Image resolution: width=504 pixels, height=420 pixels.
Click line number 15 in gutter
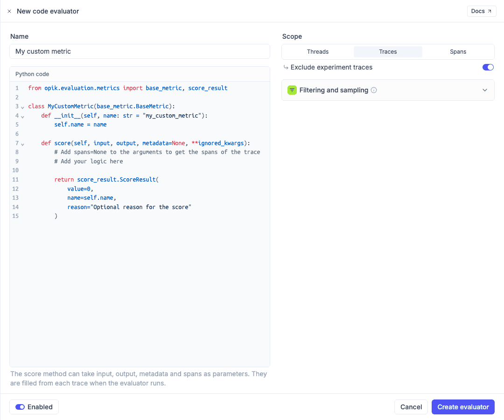pos(15,216)
